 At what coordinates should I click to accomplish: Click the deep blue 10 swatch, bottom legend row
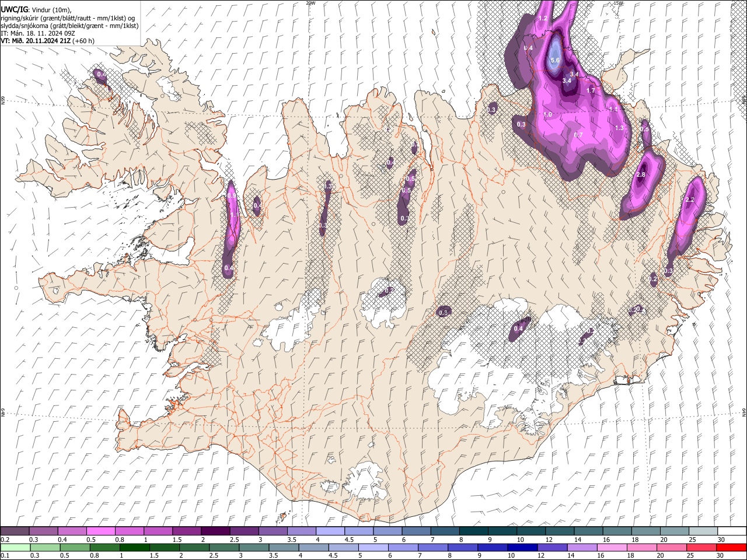point(523,547)
